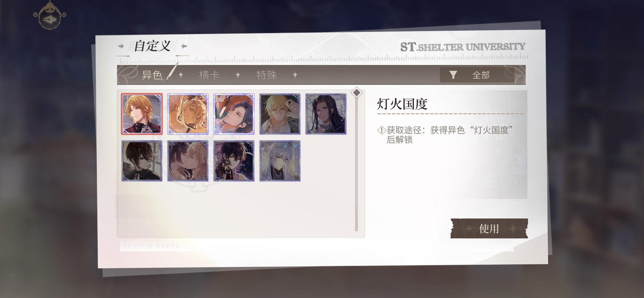Pick the dark-haired reclining avatar portrait

(234, 114)
